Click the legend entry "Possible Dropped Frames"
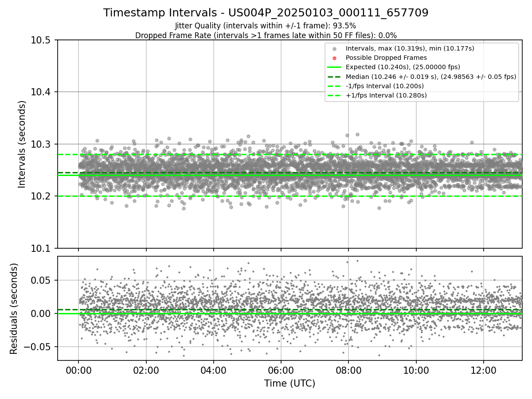This screenshot has height=399, width=532. [x=386, y=58]
